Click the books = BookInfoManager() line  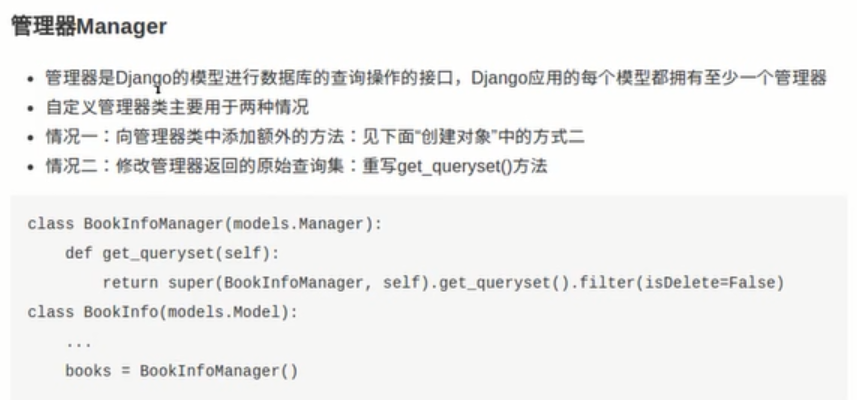(x=181, y=371)
